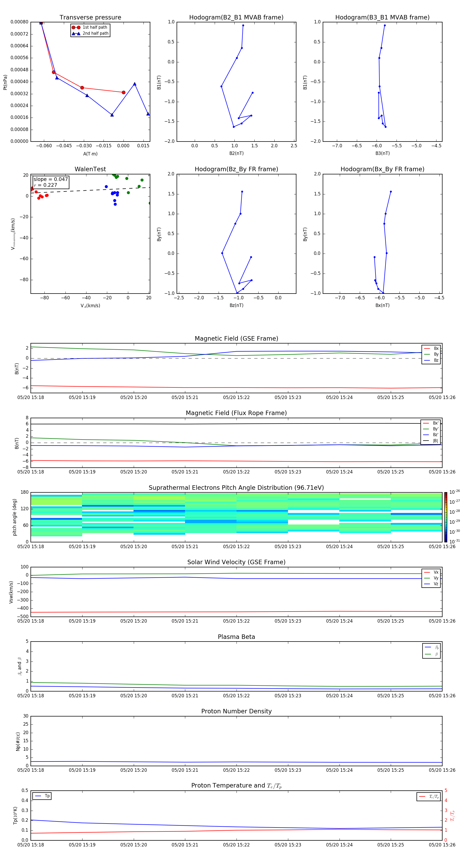Image resolution: width=473 pixels, height=868 pixels.
Task: Click the 'r = 0.227' annotation
Action: [x=45, y=185]
